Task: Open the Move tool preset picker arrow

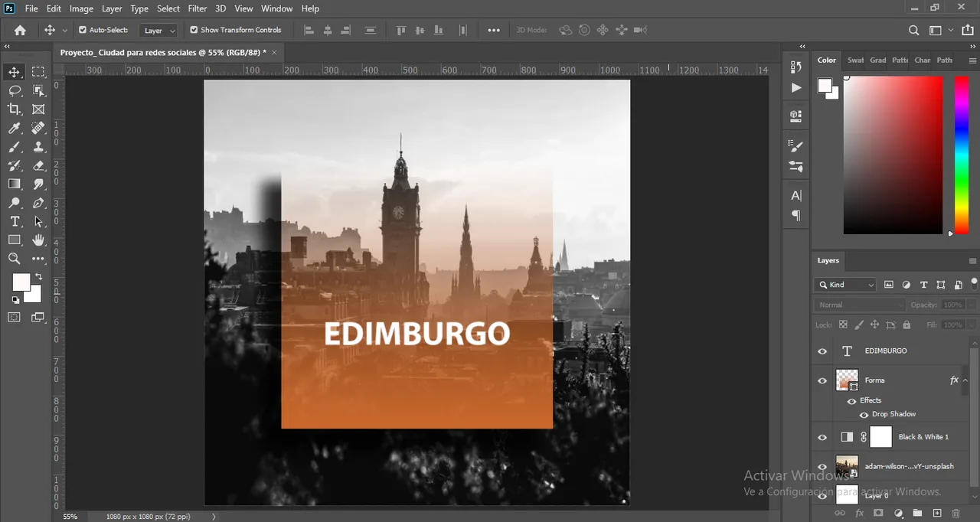Action: [x=64, y=31]
